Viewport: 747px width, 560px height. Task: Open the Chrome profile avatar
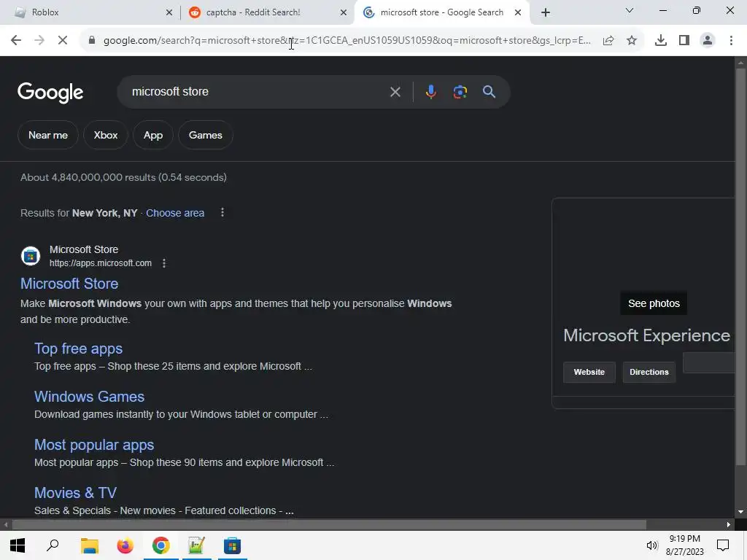(x=708, y=41)
